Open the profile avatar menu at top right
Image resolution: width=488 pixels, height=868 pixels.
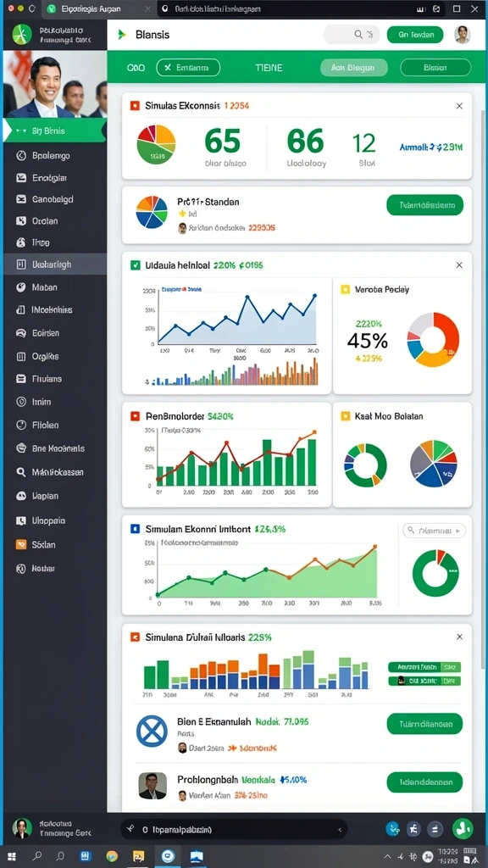462,35
